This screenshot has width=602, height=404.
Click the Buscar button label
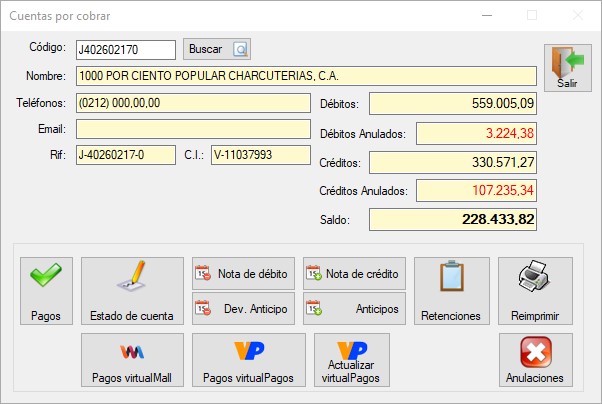(x=205, y=49)
